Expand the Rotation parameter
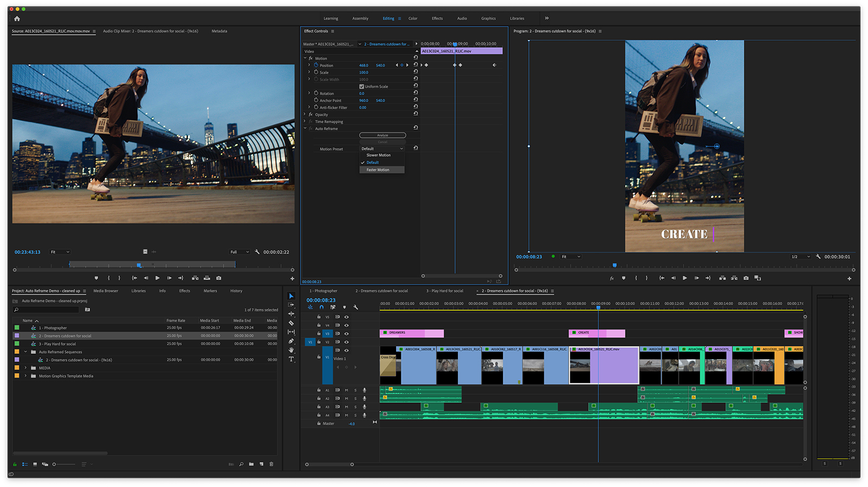The width and height of the screenshot is (868, 487). tap(309, 93)
